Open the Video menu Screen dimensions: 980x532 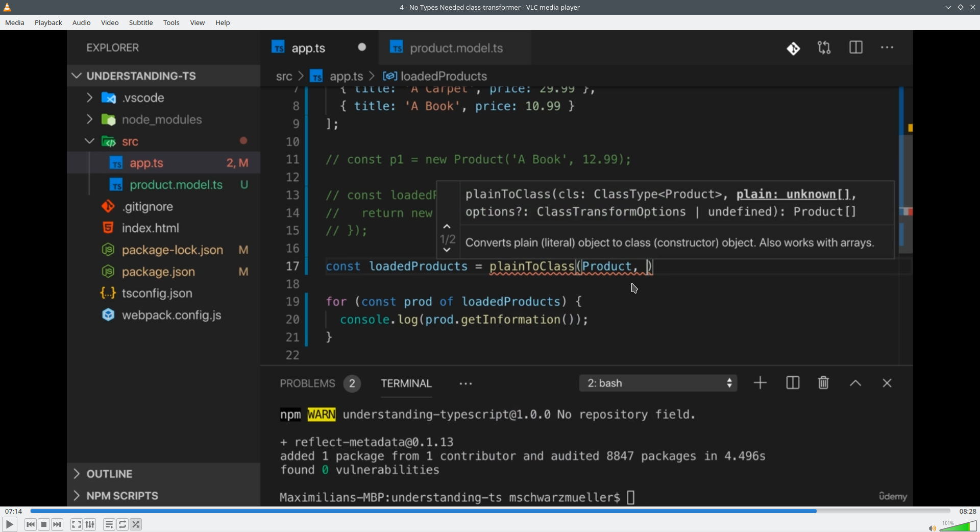[110, 22]
